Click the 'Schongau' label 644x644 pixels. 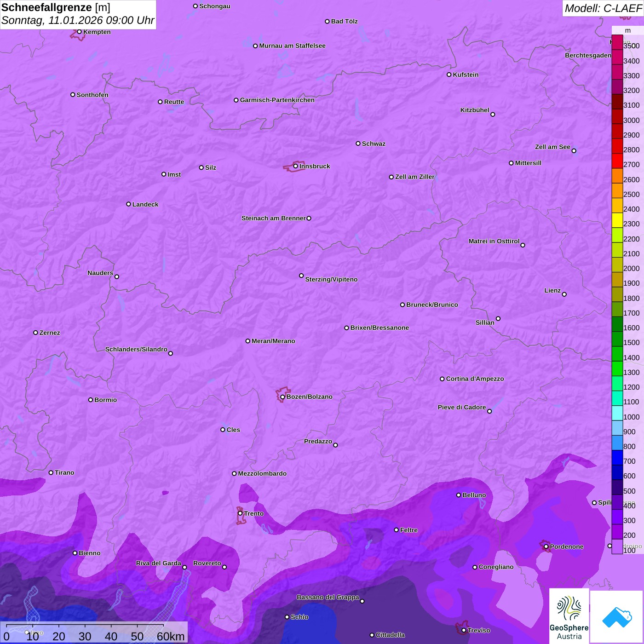215,6
